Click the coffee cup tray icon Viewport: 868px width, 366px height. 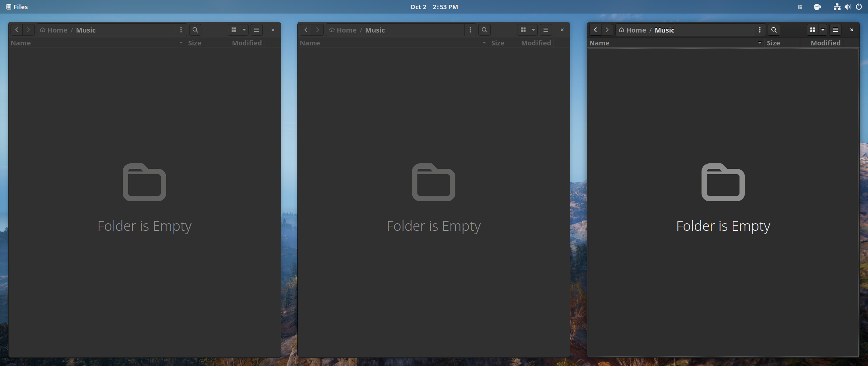[x=817, y=7]
